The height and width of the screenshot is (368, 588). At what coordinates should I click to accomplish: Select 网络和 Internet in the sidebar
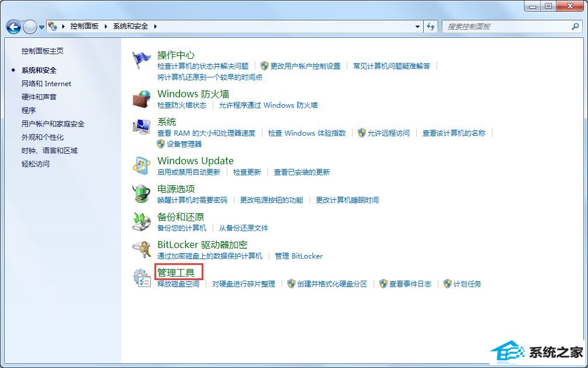pyautogui.click(x=46, y=84)
